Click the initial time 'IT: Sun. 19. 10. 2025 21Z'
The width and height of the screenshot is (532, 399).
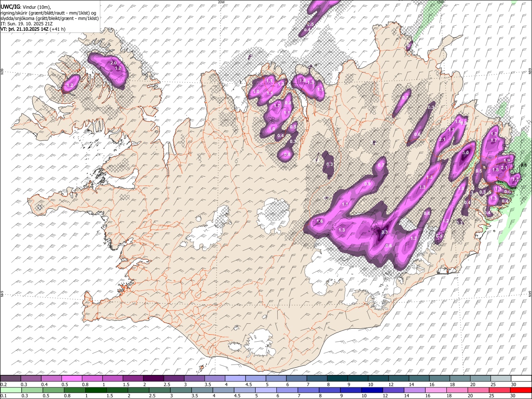(27, 24)
